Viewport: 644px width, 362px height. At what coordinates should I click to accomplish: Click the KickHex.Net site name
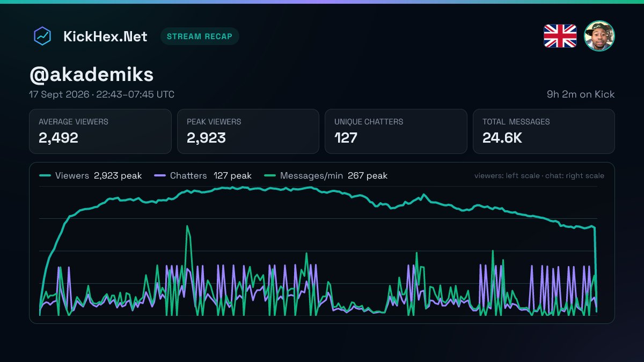(105, 36)
